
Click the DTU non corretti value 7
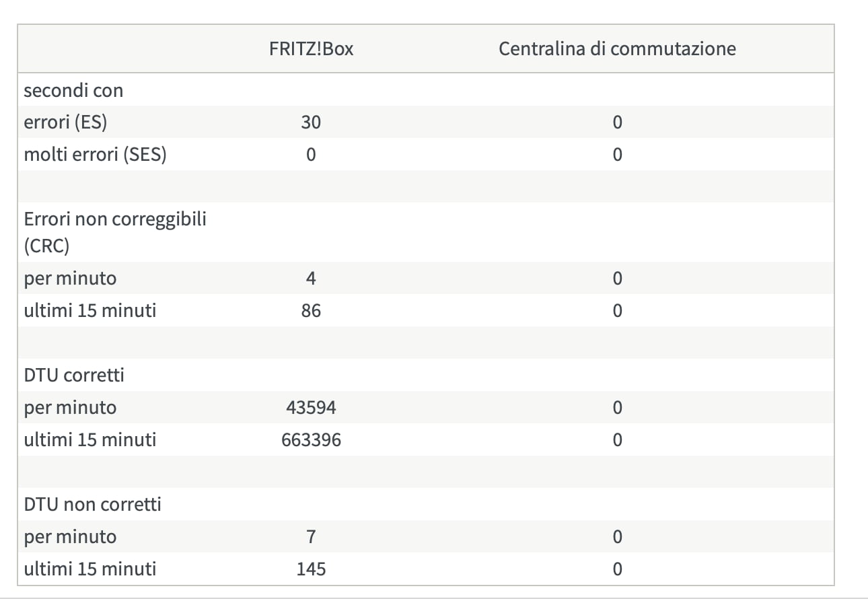click(x=311, y=537)
